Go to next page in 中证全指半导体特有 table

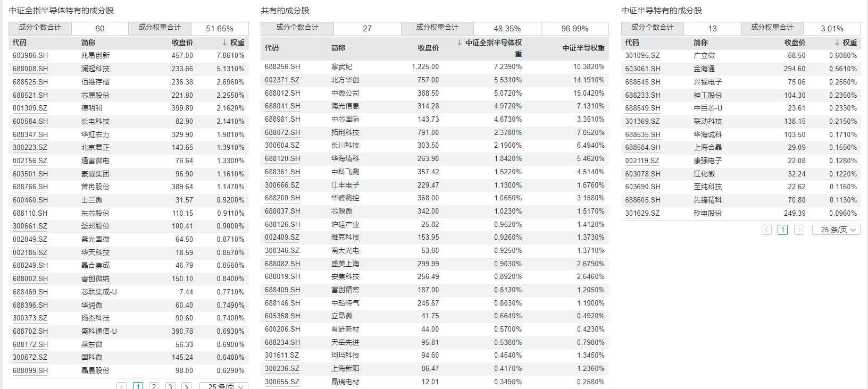(x=186, y=386)
